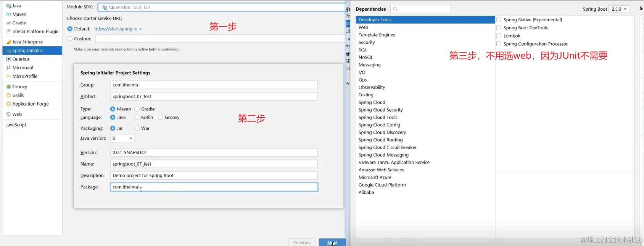Viewport: 644px width, 246px height.
Task: Click the Package input field
Action: coord(214,187)
